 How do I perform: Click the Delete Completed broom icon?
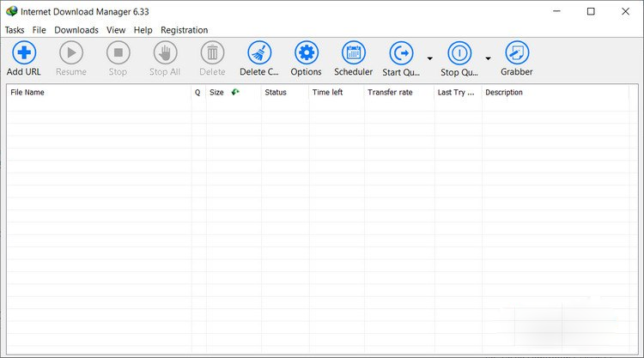click(x=259, y=53)
